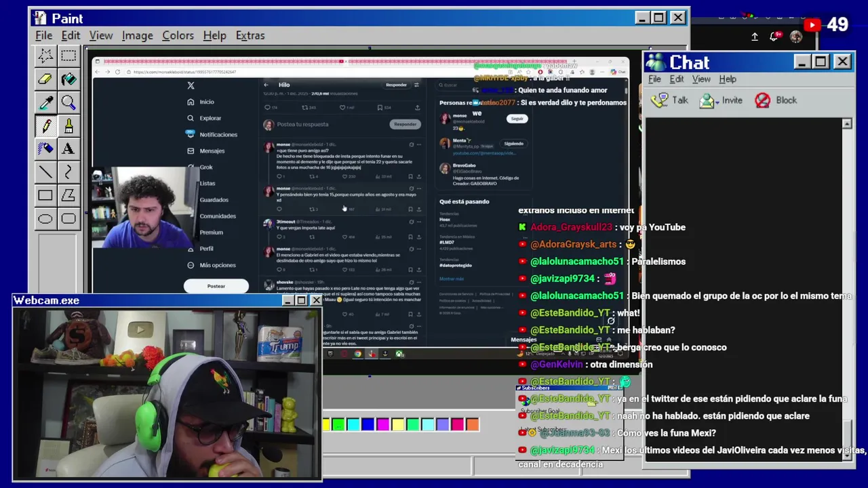The height and width of the screenshot is (488, 868).
Task: Open Explorar in X sidebar
Action: click(204, 118)
